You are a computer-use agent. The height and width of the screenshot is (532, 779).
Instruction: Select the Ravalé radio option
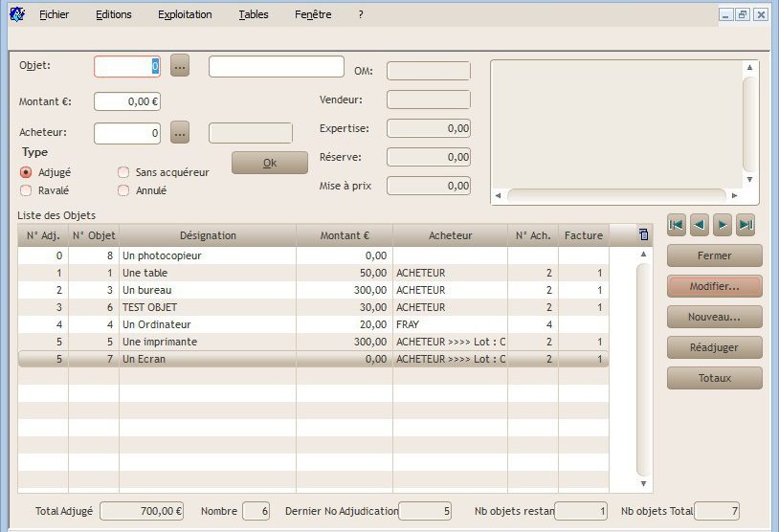coord(26,190)
